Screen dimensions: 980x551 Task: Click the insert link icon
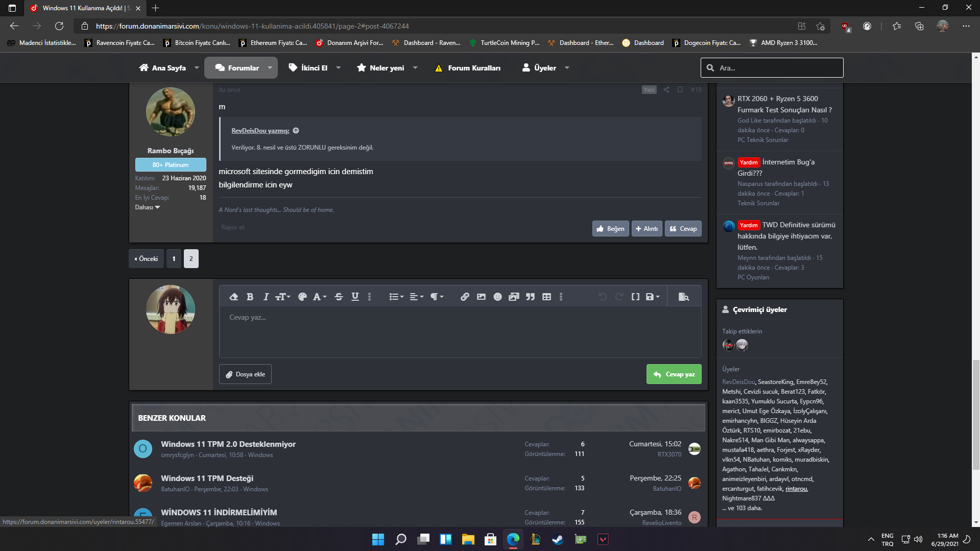(464, 297)
